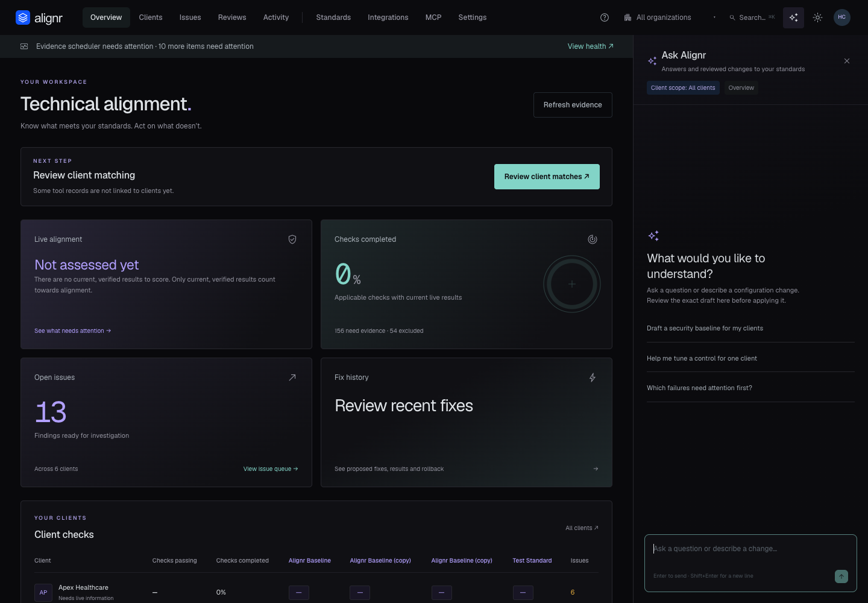Click the open issues count '13'

[51, 412]
